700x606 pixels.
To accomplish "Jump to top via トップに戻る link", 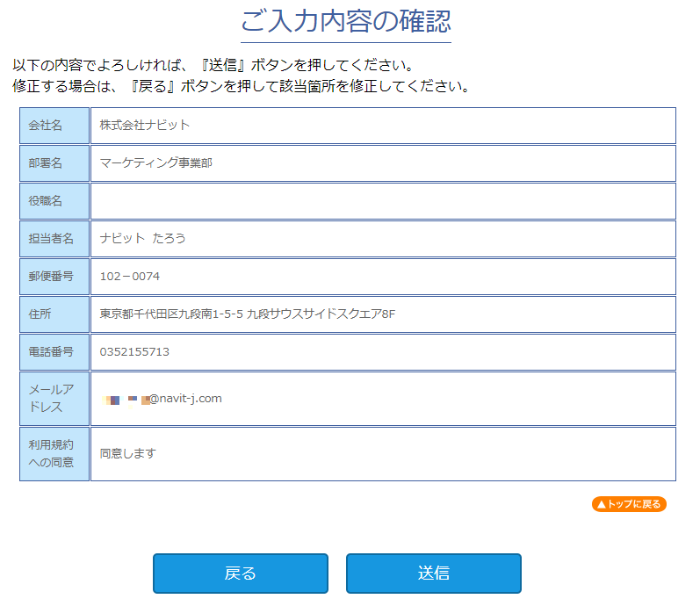I will click(629, 504).
